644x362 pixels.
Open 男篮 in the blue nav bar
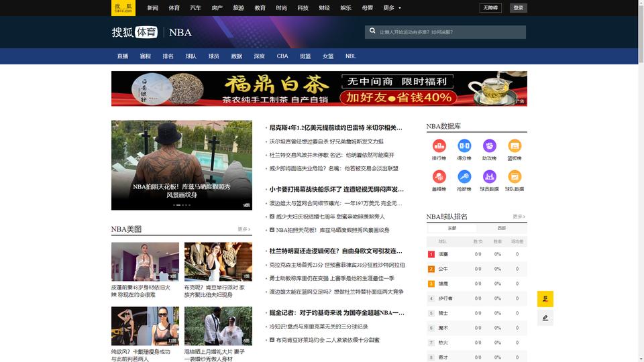click(x=305, y=56)
